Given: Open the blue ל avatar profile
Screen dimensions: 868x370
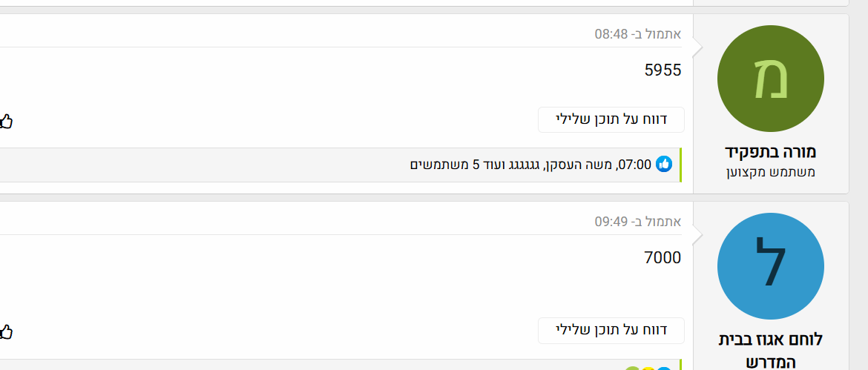Looking at the screenshot, I should point(771,267).
